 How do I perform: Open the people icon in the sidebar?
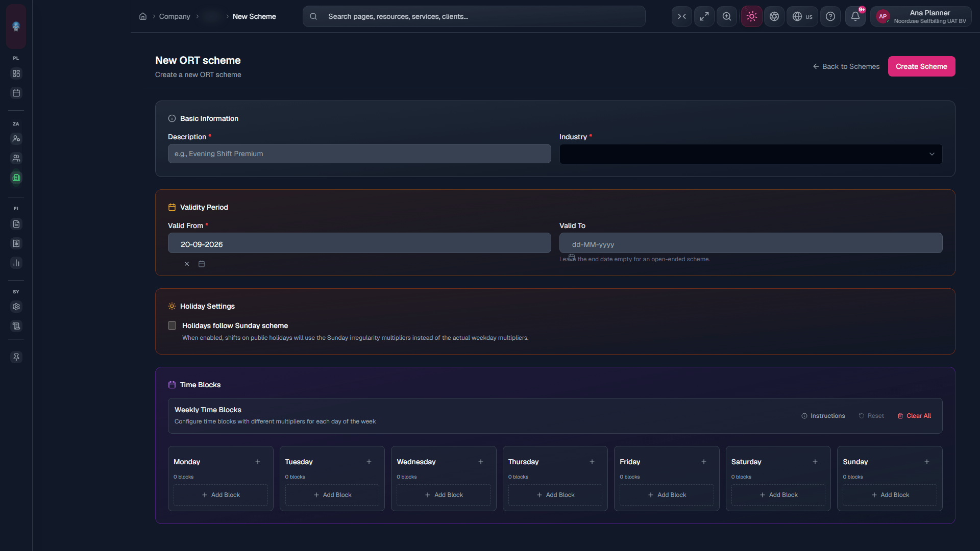tap(16, 158)
